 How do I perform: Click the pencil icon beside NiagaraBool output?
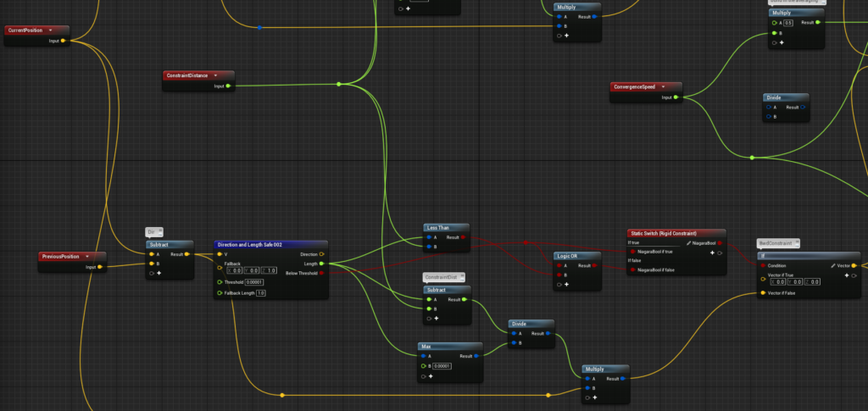688,243
